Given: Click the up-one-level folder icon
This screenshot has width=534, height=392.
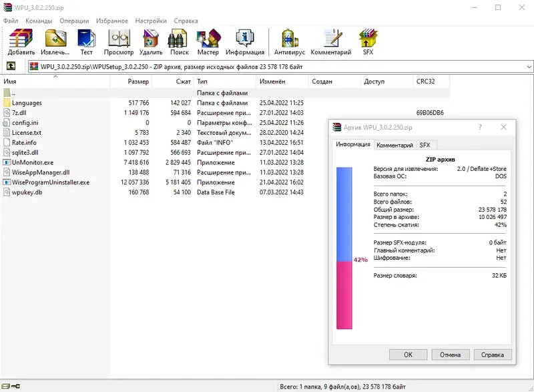Looking at the screenshot, I should coord(11,66).
